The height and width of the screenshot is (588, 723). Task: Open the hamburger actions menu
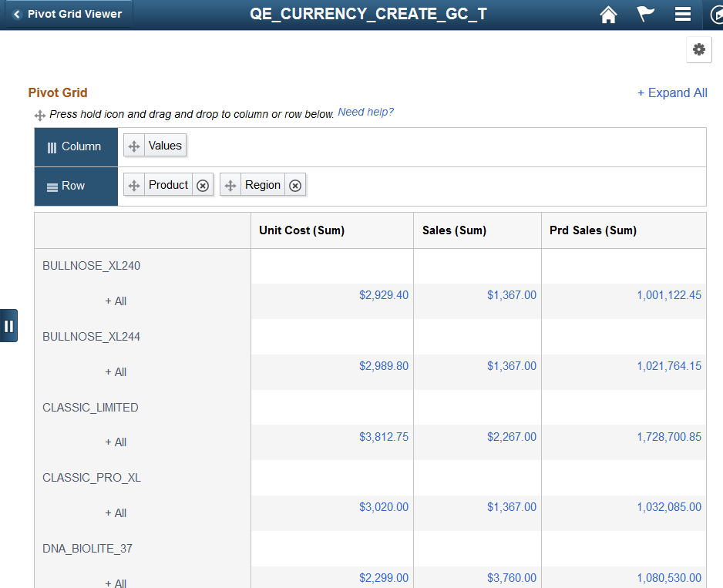[x=682, y=14]
